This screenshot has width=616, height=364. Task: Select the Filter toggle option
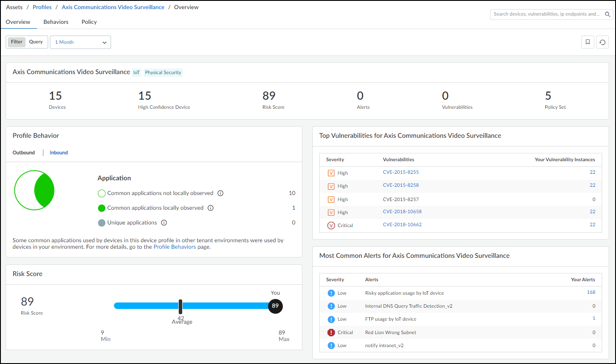pyautogui.click(x=17, y=42)
